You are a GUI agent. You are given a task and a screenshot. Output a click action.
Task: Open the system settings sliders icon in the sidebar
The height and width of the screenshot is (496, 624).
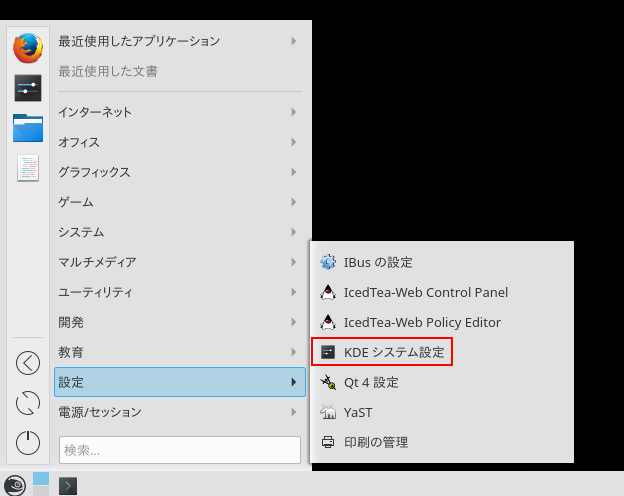point(28,88)
